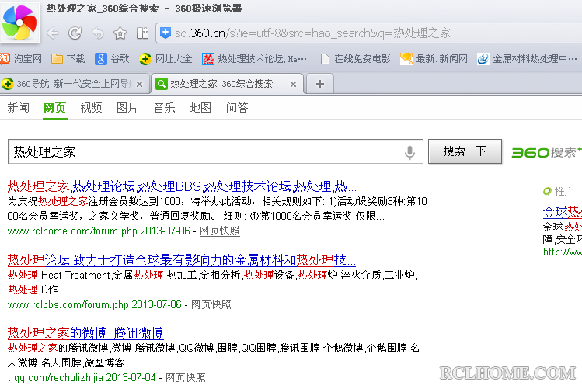Viewport: 582px width, 392px height.
Task: Select the 网页 search category
Action: pos(54,108)
